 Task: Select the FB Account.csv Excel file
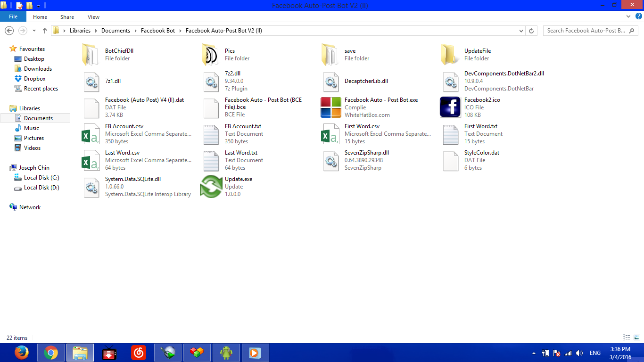click(91, 133)
